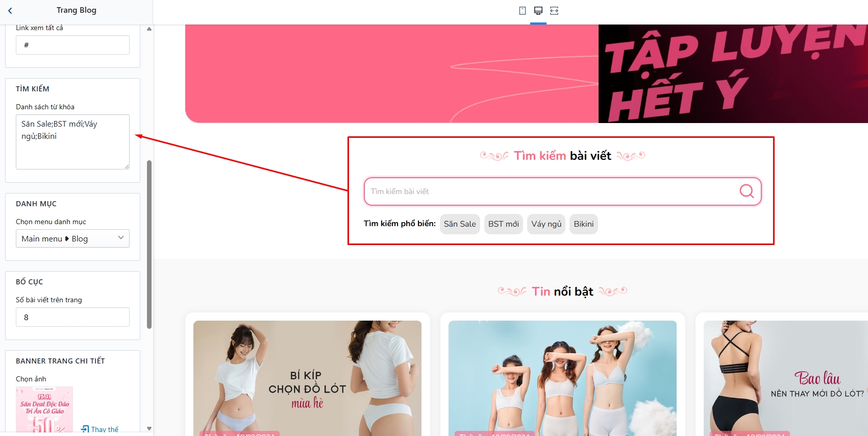Switch preview to mobile device view

[523, 11]
